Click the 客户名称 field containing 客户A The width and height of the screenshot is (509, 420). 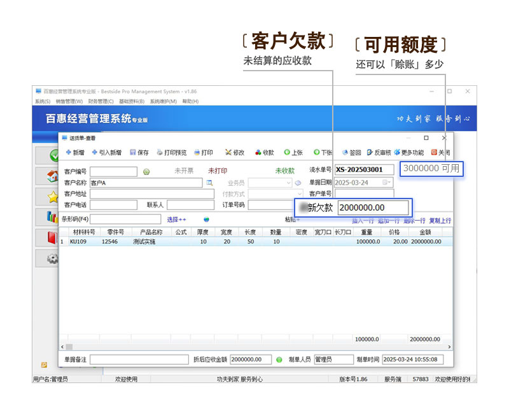[x=146, y=183]
